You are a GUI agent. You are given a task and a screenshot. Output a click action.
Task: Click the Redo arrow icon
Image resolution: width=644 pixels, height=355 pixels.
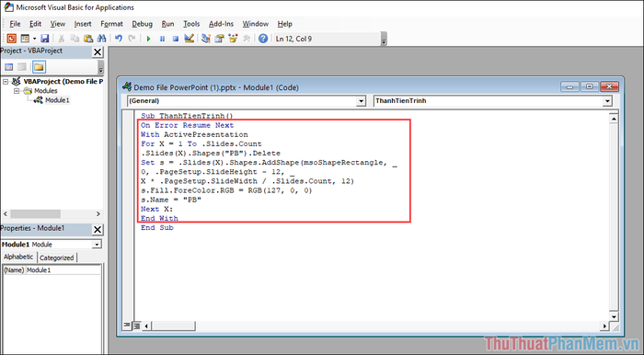click(x=132, y=39)
